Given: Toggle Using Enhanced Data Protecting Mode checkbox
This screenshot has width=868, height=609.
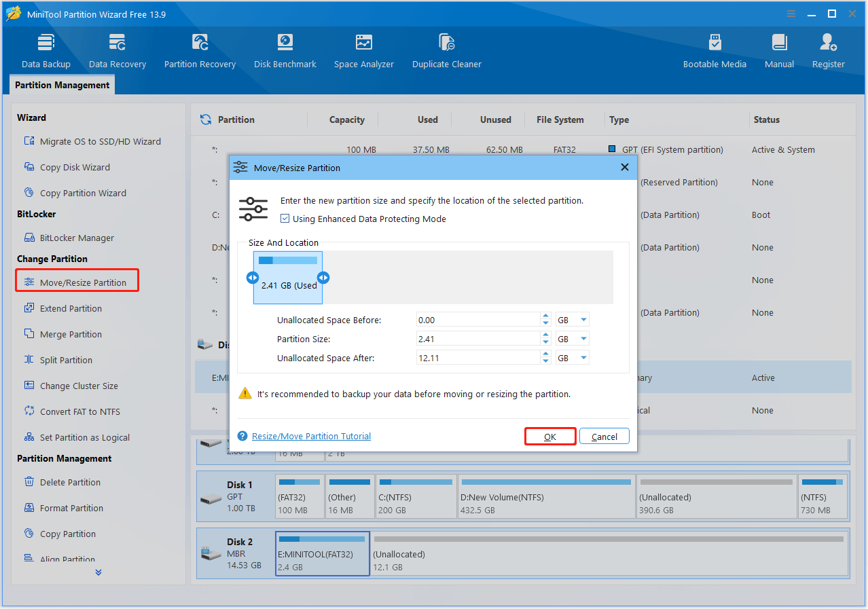Looking at the screenshot, I should [285, 219].
